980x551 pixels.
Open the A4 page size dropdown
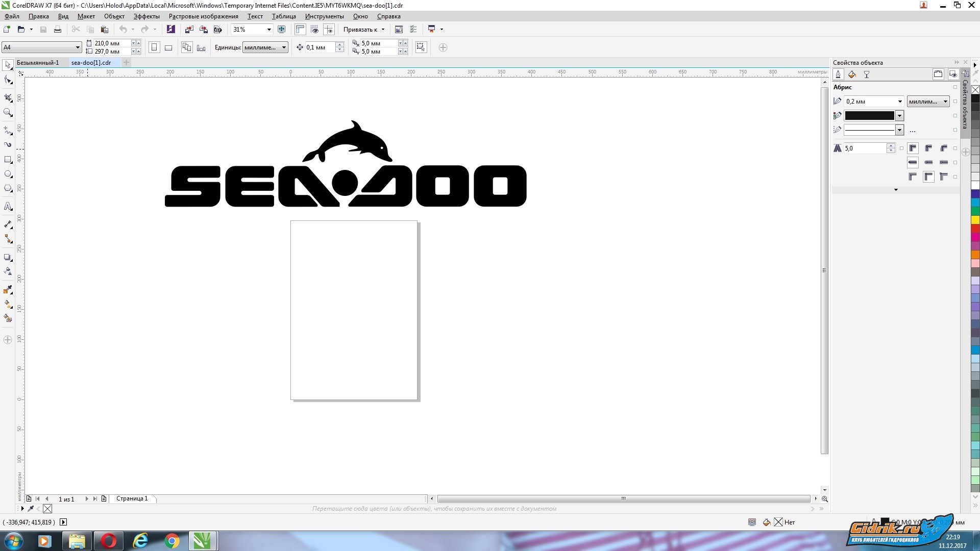pos(78,47)
